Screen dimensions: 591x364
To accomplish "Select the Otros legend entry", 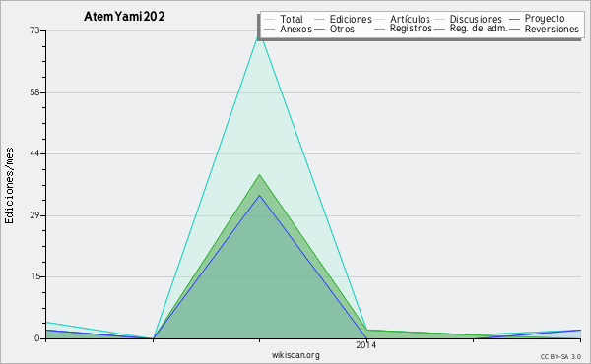I will (x=334, y=29).
